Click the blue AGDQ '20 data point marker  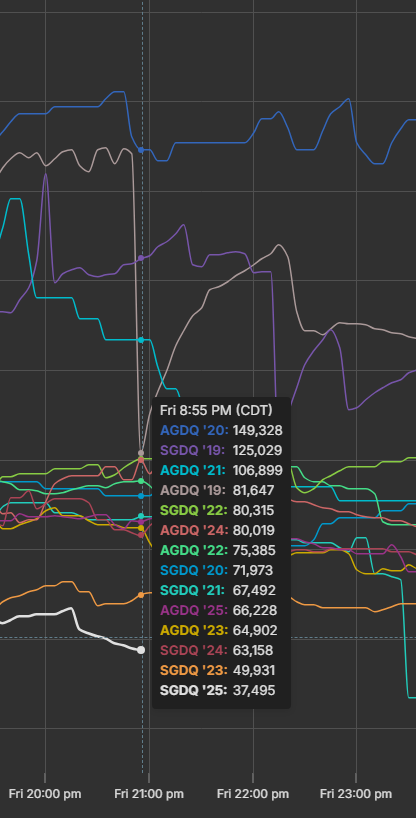(141, 150)
